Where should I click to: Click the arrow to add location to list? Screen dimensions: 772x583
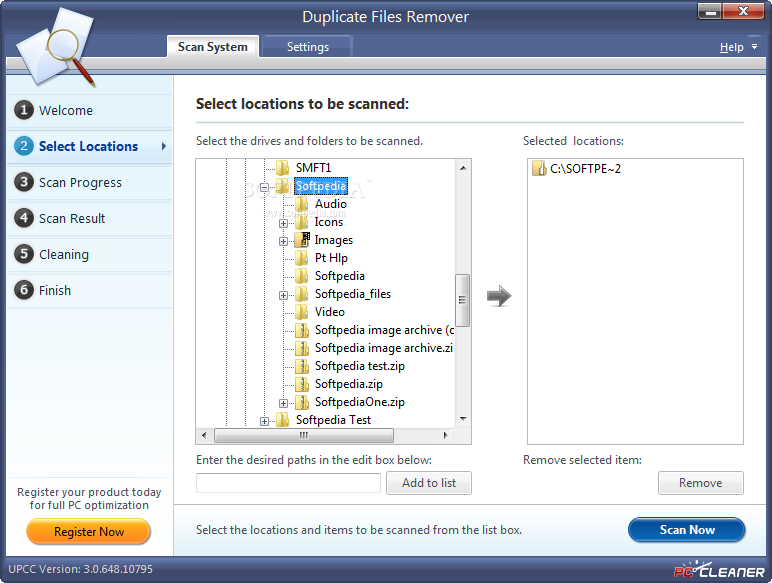click(x=499, y=296)
